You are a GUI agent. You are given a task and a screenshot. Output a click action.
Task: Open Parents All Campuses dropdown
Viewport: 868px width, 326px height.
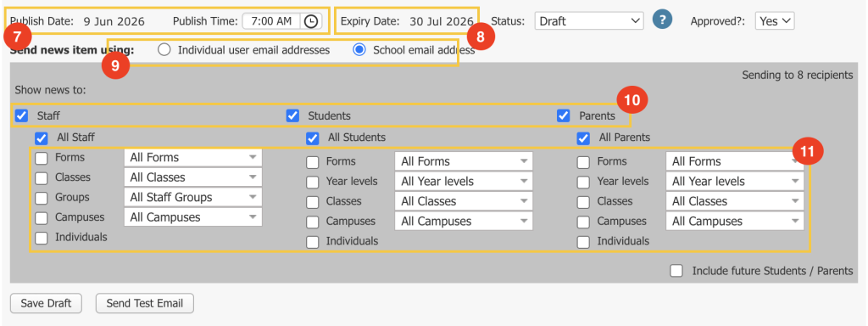click(x=735, y=222)
